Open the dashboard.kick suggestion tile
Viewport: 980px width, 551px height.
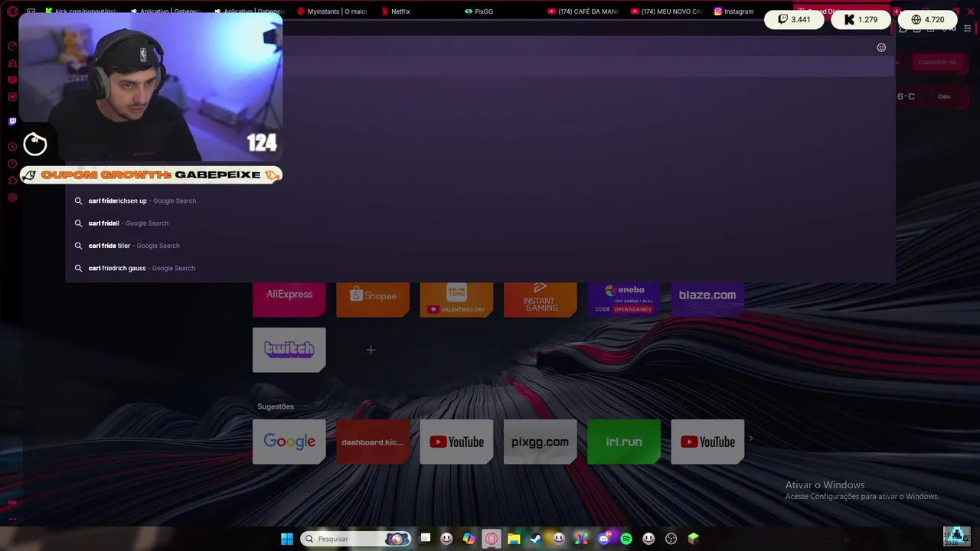(x=373, y=442)
